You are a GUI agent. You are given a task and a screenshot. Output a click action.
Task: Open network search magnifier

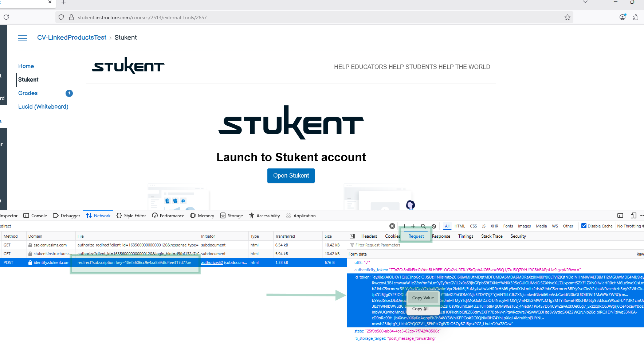point(423,226)
